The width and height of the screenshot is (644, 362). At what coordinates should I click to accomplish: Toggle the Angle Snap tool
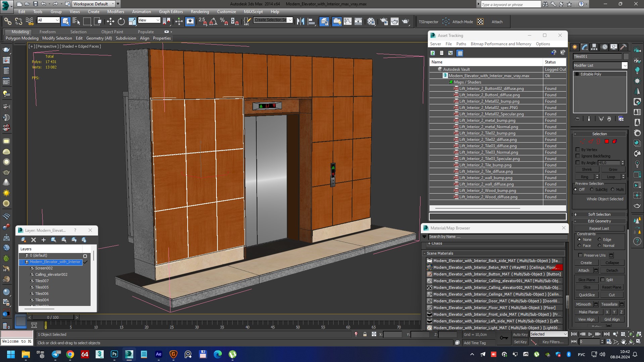click(213, 21)
